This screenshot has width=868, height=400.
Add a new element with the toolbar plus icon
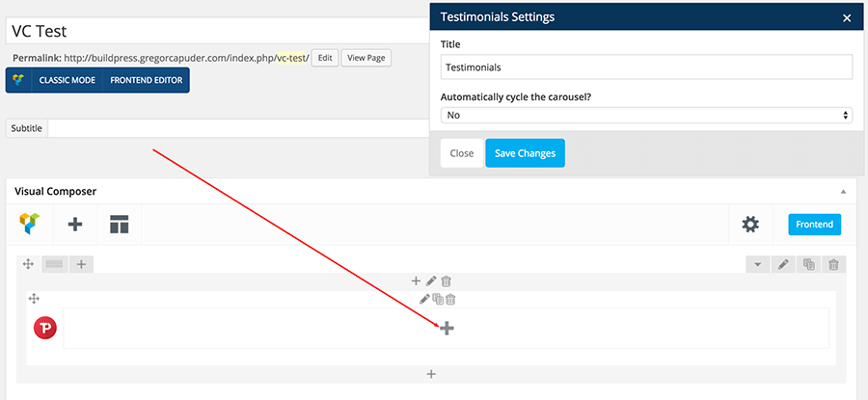coord(74,225)
